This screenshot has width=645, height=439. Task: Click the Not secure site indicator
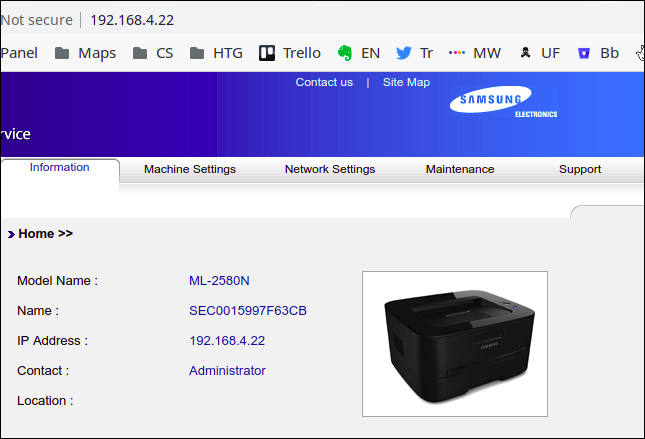click(37, 19)
